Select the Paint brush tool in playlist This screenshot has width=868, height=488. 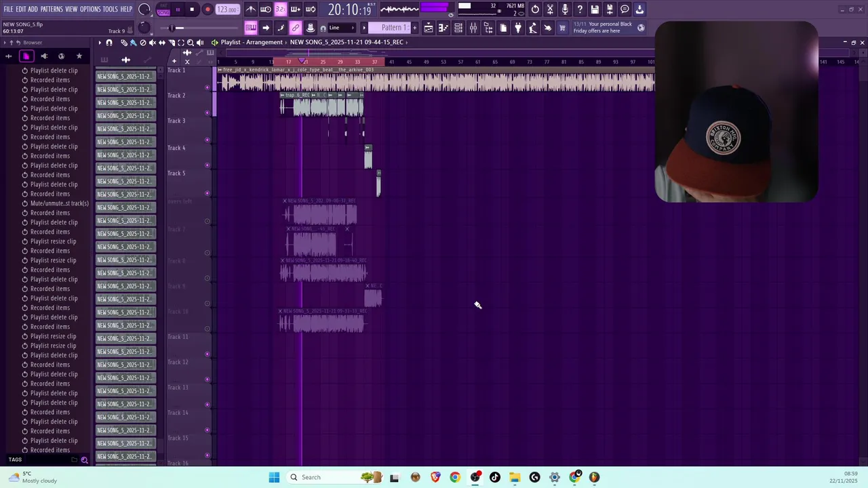(x=133, y=43)
